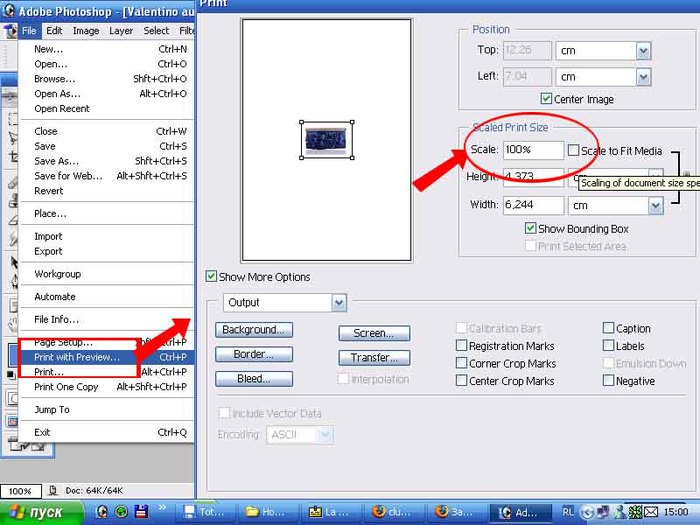This screenshot has width=700, height=525.
Task: Choose 'Jump To' submenu entry
Action: click(107, 410)
